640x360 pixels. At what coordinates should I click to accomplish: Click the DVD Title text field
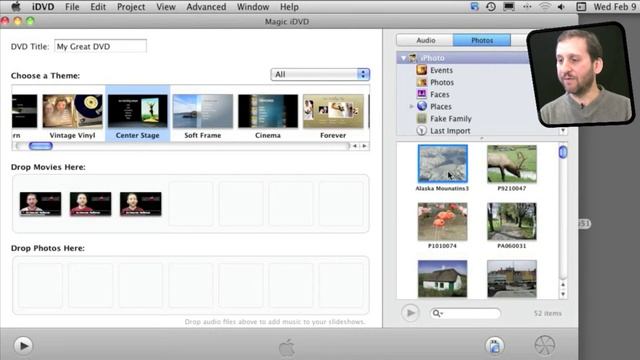pos(100,46)
